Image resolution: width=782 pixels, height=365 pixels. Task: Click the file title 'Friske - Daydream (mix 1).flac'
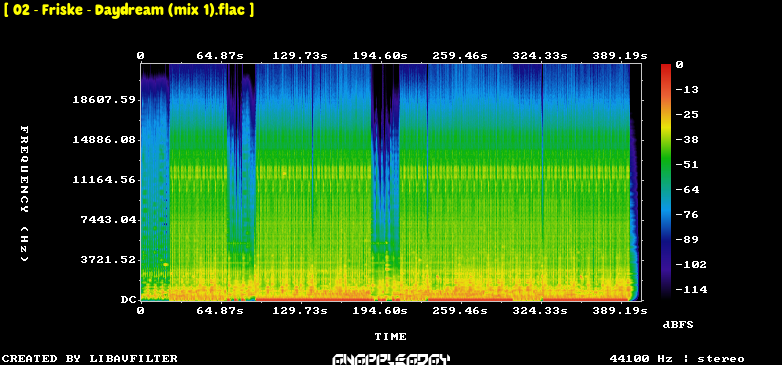point(129,10)
